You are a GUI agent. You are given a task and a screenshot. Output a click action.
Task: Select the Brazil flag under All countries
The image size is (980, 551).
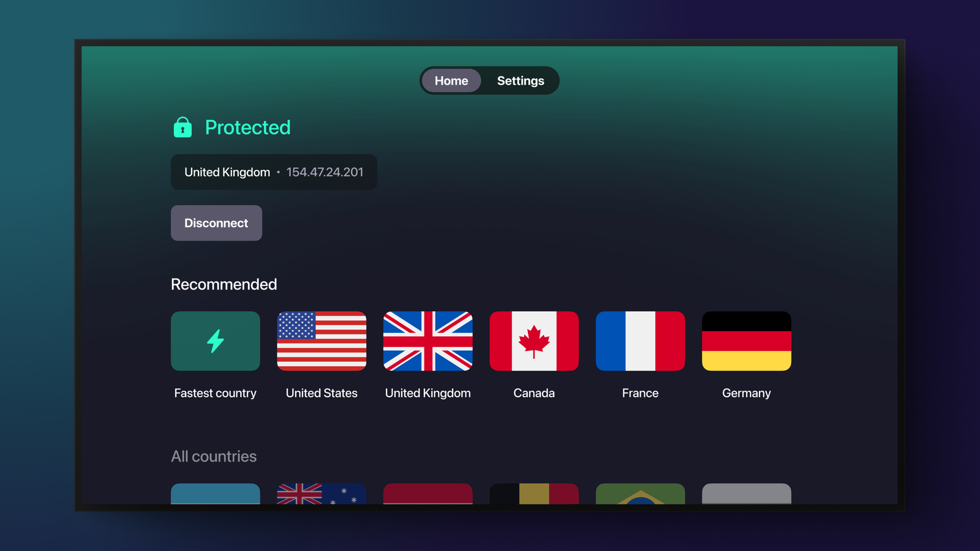point(640,494)
